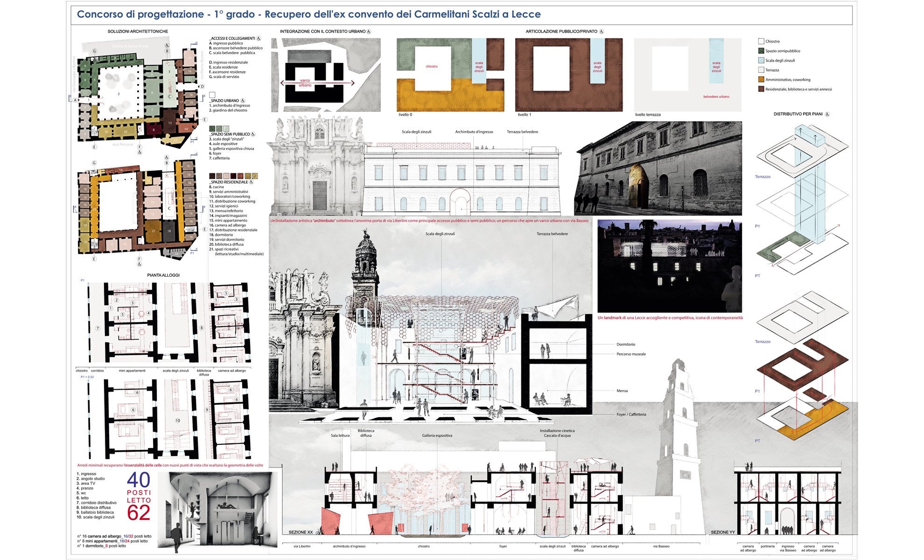Click wheelchair icon next to Articolazione Pubblico/Privato
Image resolution: width=924 pixels, height=560 pixels.
(602, 32)
